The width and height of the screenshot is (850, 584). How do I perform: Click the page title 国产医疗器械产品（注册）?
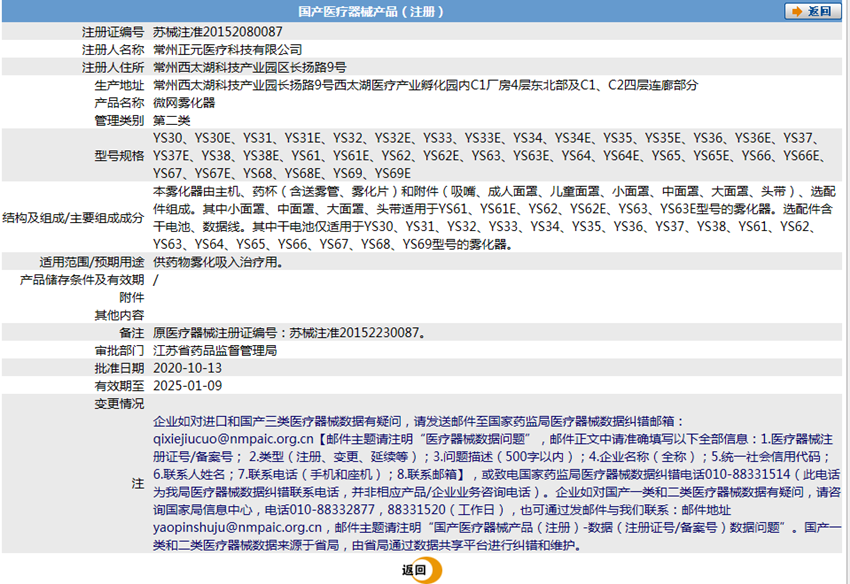click(x=371, y=11)
